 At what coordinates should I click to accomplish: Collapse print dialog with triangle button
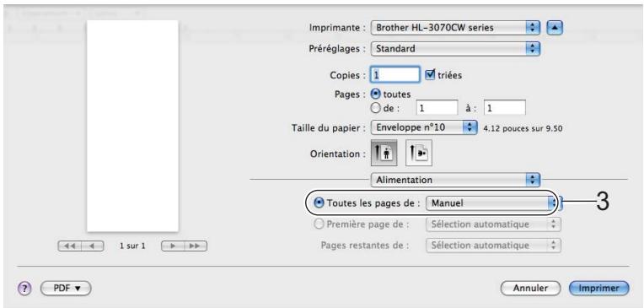pyautogui.click(x=555, y=28)
